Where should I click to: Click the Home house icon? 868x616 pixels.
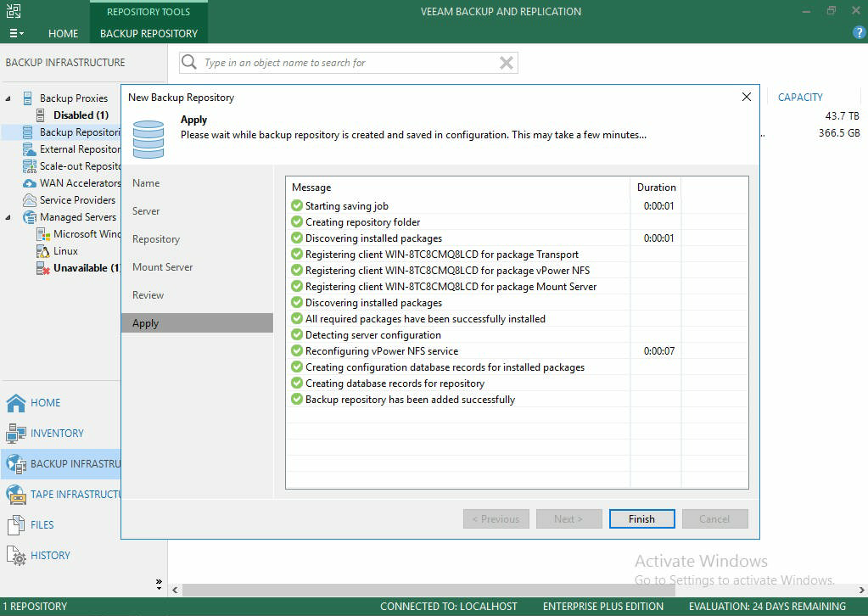[15, 403]
